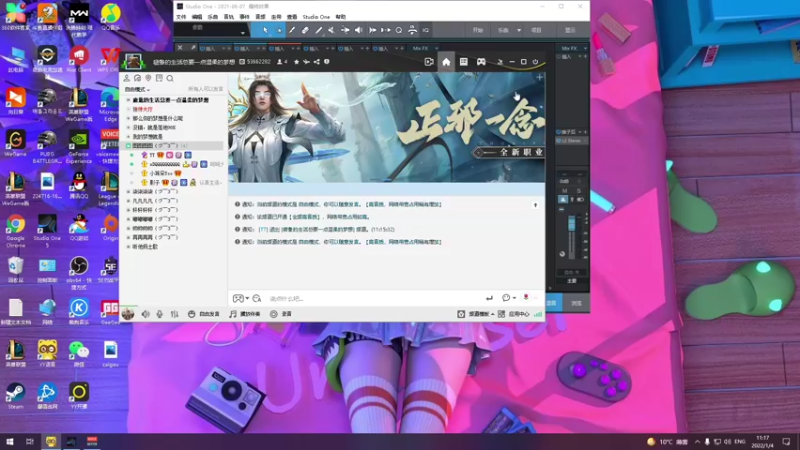Open the dropdown arrow beside 乐曲 button
The width and height of the screenshot is (800, 450).
(519, 30)
